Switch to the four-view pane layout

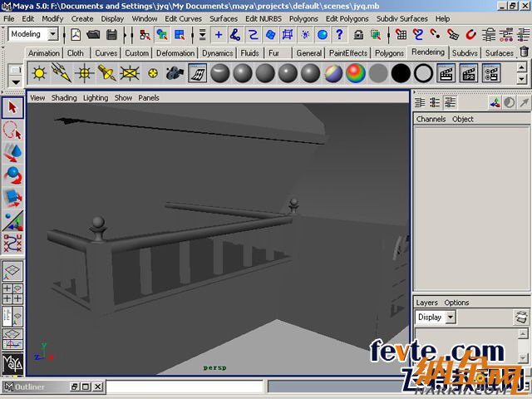point(12,293)
